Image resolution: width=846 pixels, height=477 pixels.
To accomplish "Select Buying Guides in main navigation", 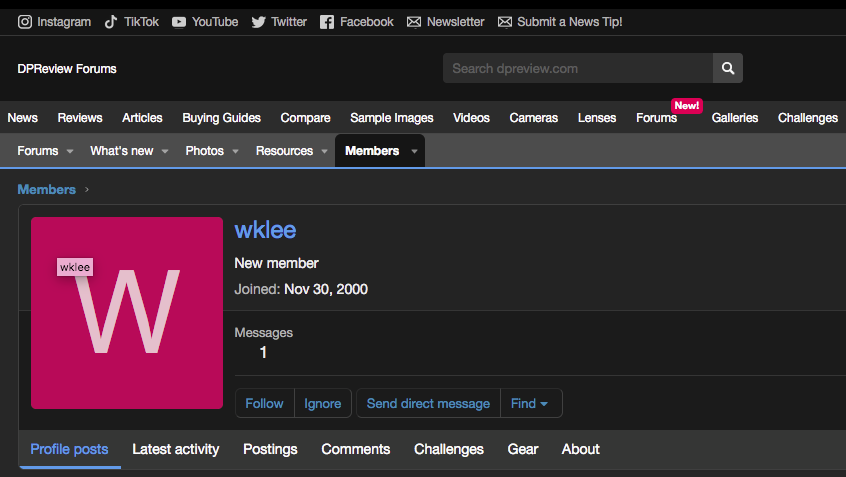I will pyautogui.click(x=221, y=118).
